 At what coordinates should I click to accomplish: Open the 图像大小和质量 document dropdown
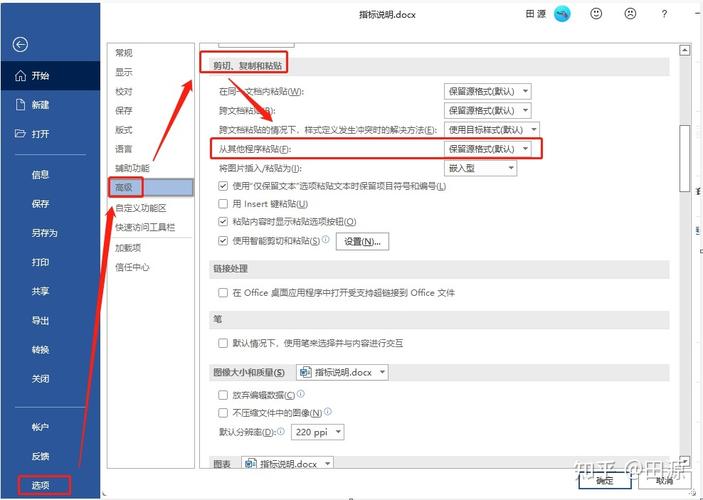tap(342, 372)
